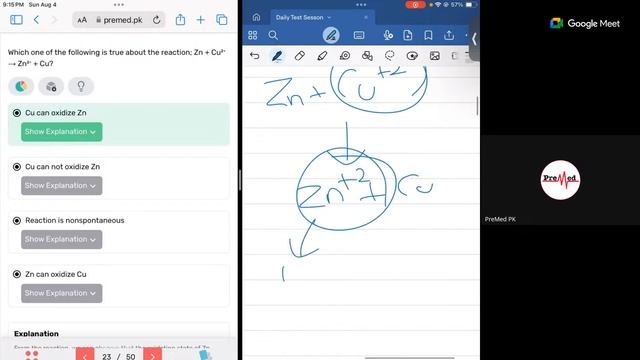Select answer 'Zn can oxidize Cu'

coord(17,274)
